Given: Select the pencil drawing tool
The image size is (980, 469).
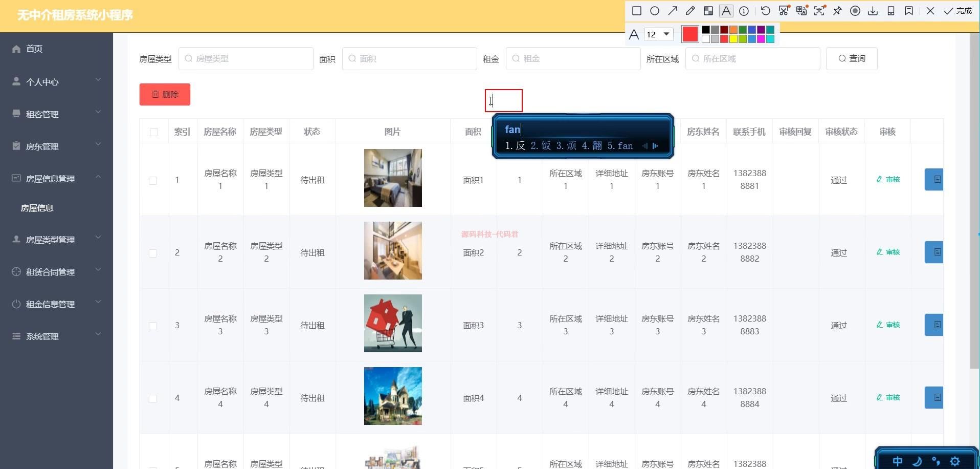Looking at the screenshot, I should [691, 11].
